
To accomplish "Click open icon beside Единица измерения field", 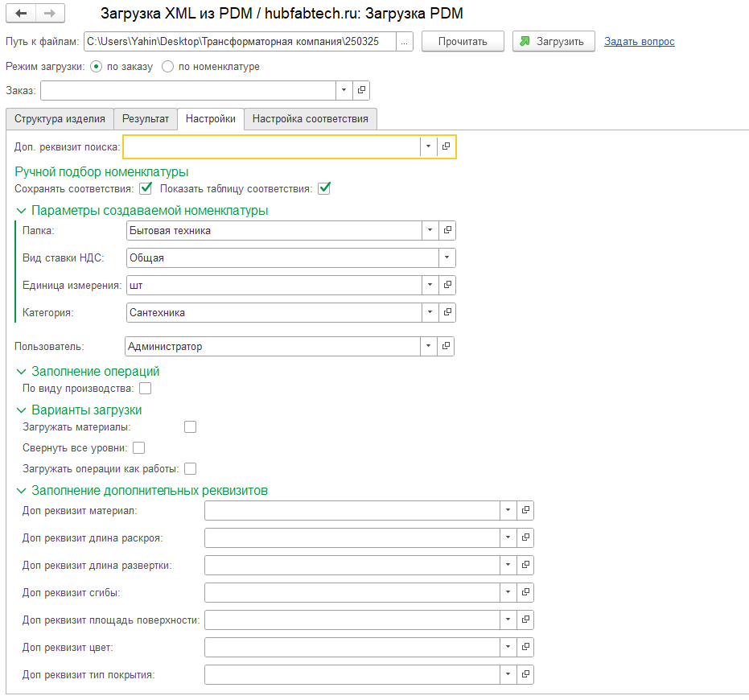I will pyautogui.click(x=447, y=286).
